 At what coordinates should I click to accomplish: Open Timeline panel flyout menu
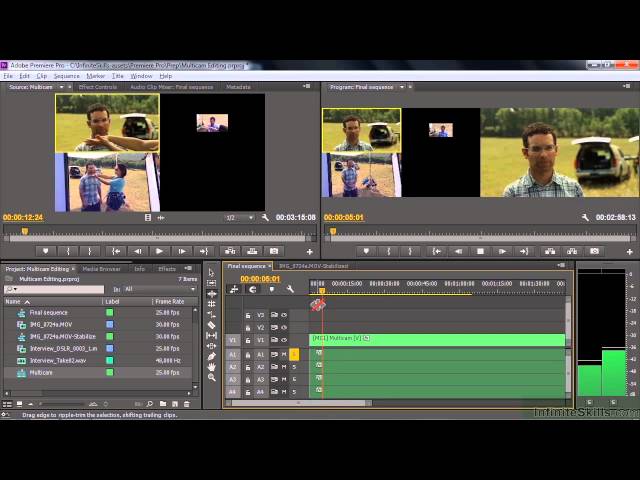[562, 265]
